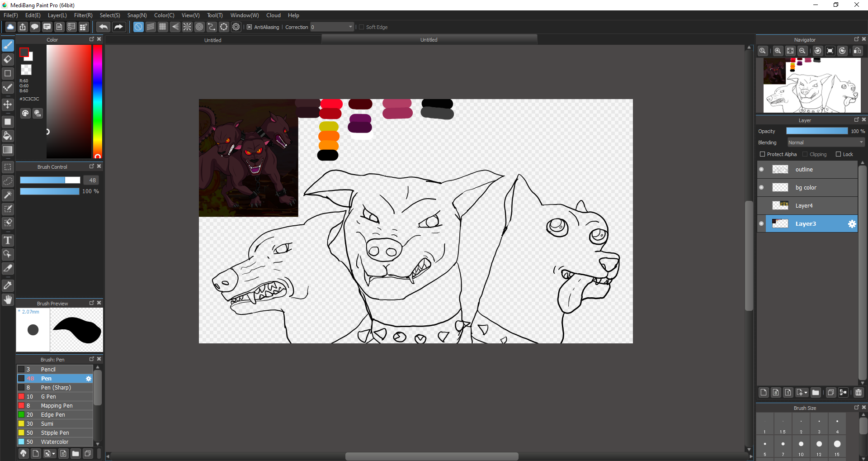Open the Snap(N) menu
868x461 pixels.
pos(137,15)
